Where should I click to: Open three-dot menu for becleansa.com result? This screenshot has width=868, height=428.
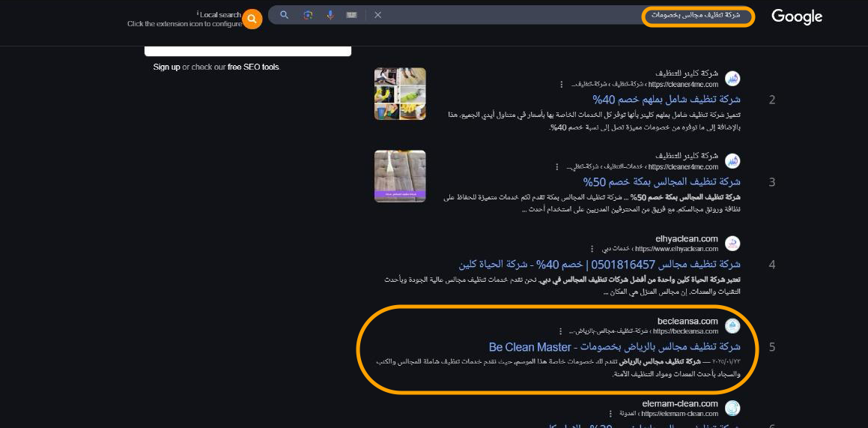[x=561, y=331]
